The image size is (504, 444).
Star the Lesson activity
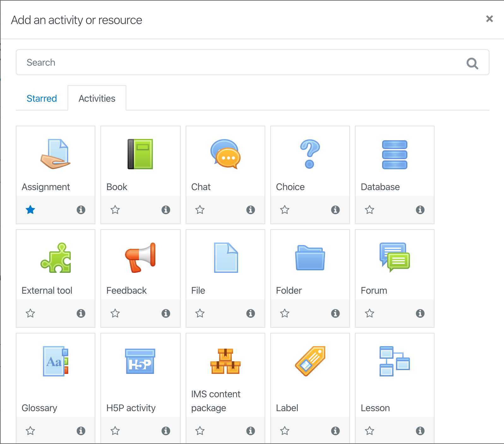[369, 431]
